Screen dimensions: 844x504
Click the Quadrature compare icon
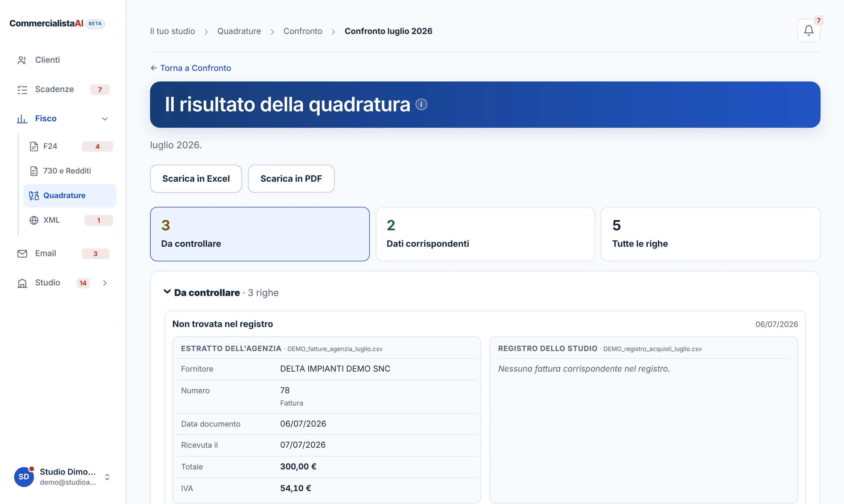pyautogui.click(x=34, y=196)
